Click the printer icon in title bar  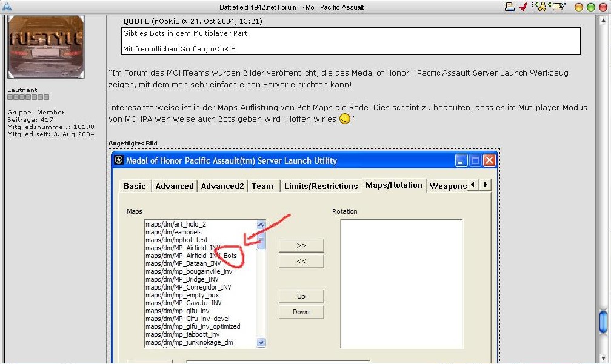pos(510,7)
